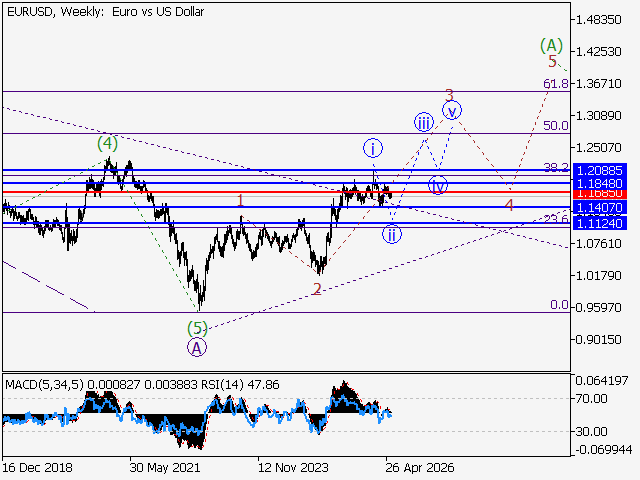Click the 1.01790 price scale value
The width and height of the screenshot is (640, 480).
598,276
